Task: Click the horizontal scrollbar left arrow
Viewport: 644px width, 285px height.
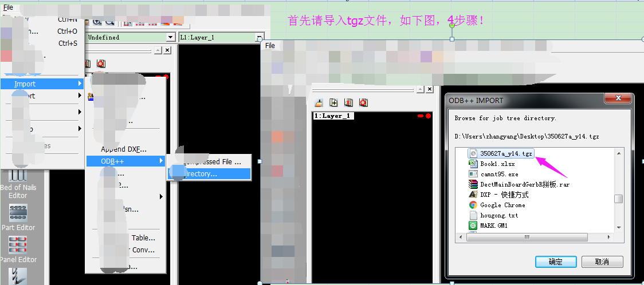Action: (x=460, y=236)
